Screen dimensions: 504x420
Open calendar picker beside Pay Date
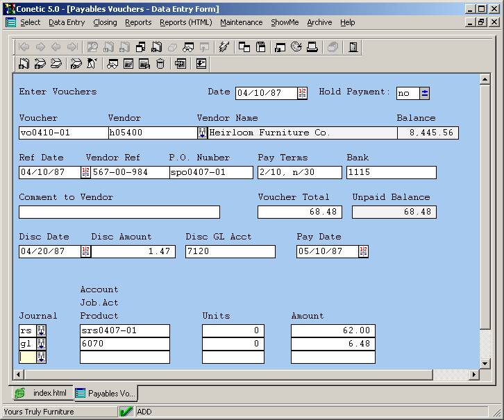click(x=364, y=251)
